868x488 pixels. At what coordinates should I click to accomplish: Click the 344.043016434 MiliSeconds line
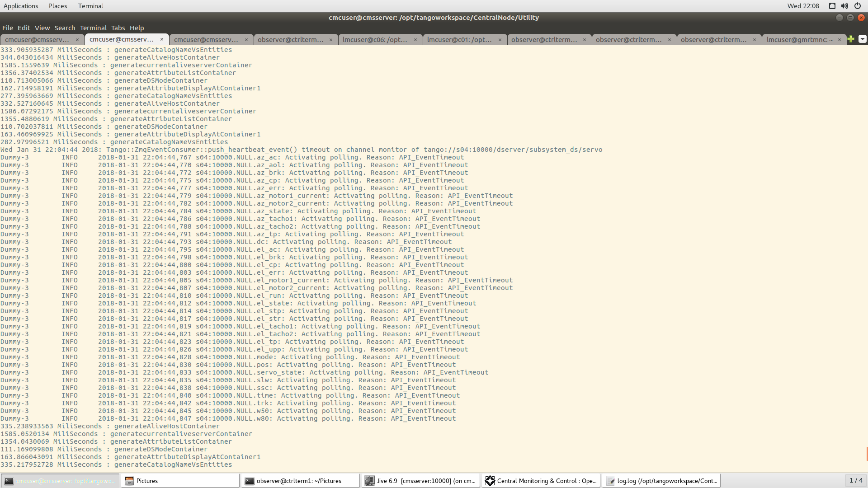click(110, 57)
